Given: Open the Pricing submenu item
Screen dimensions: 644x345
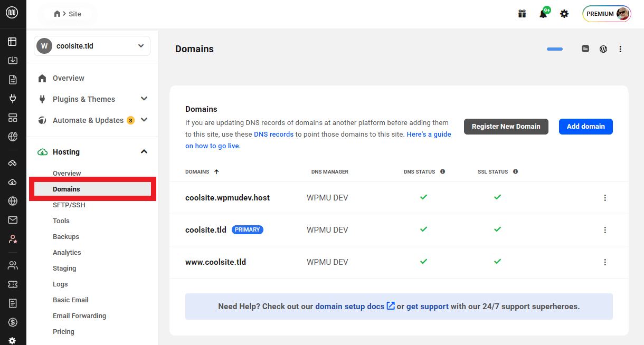Looking at the screenshot, I should pos(63,331).
